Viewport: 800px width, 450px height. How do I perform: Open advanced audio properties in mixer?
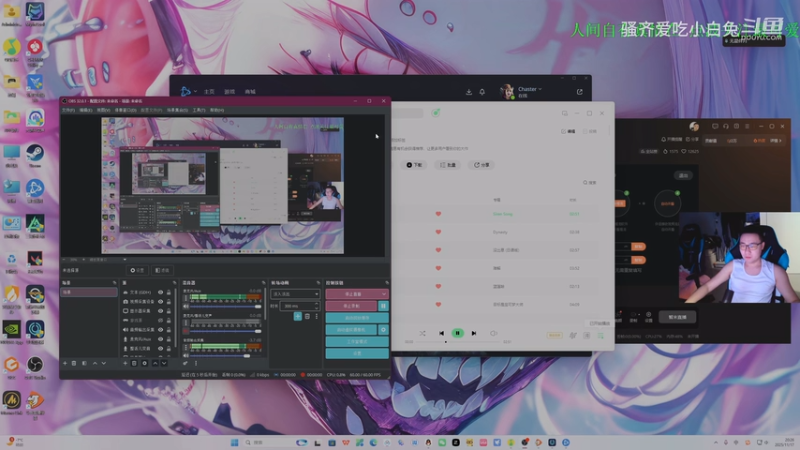(185, 363)
